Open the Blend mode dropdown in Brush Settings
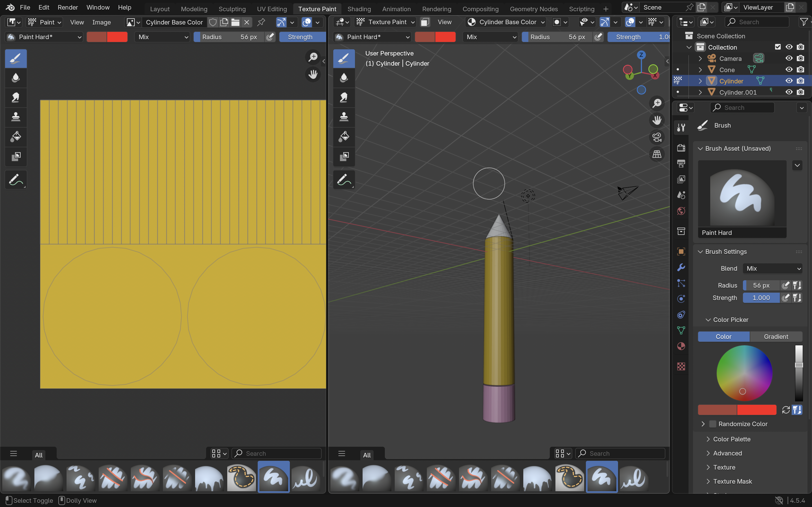 click(773, 268)
